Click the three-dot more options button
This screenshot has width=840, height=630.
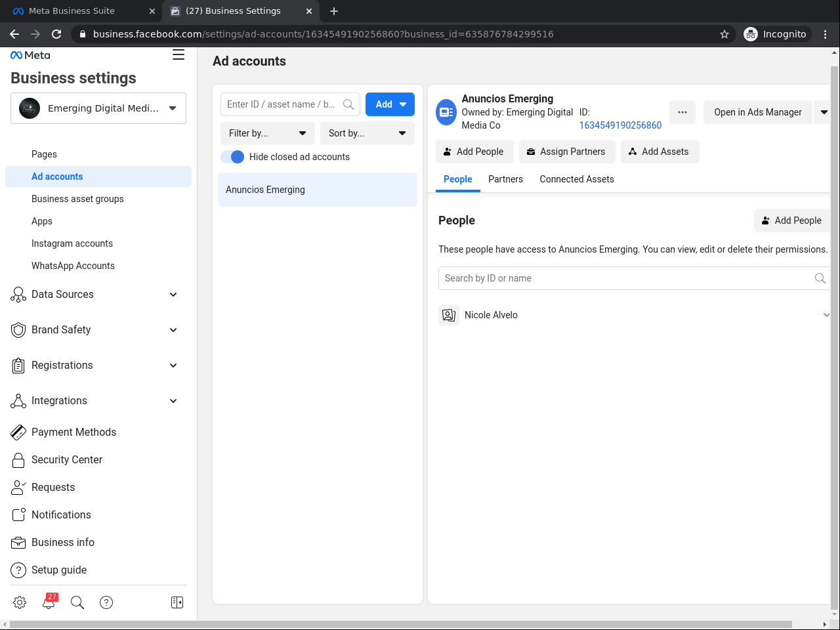(682, 112)
